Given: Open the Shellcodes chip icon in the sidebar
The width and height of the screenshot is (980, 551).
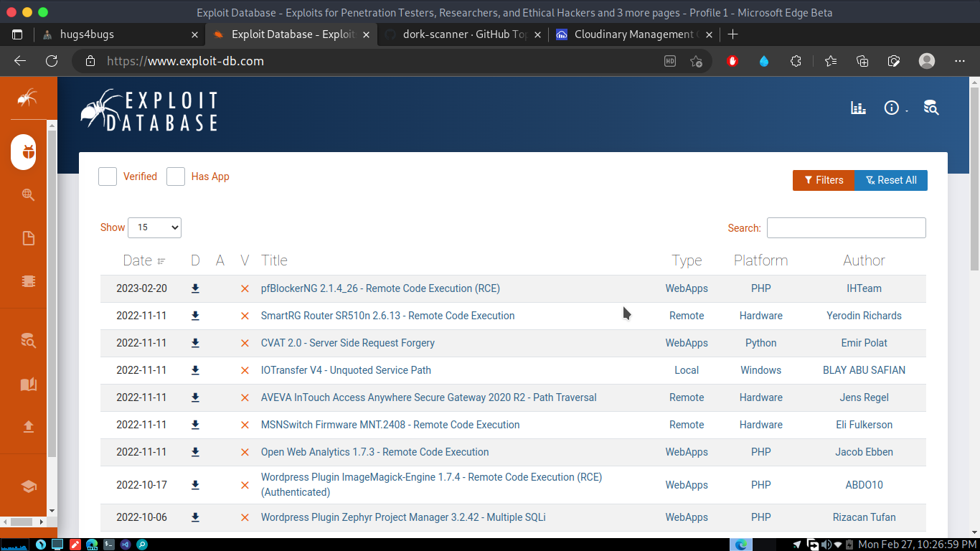Looking at the screenshot, I should click(28, 281).
